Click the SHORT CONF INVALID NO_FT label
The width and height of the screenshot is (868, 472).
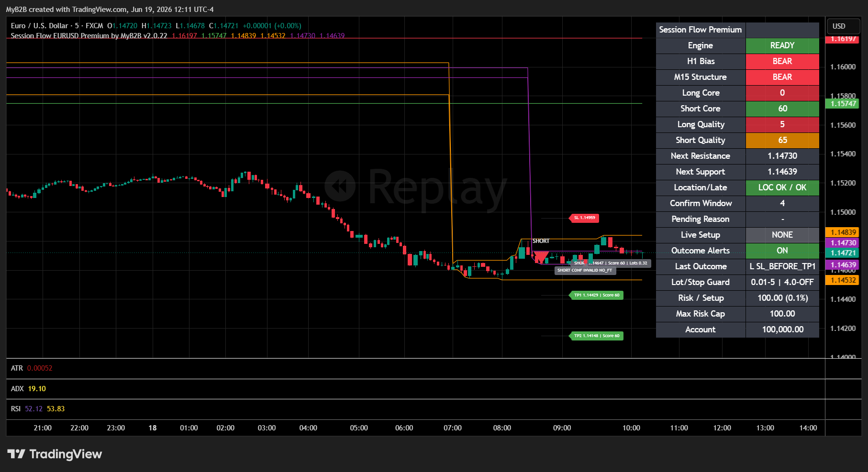tap(585, 270)
